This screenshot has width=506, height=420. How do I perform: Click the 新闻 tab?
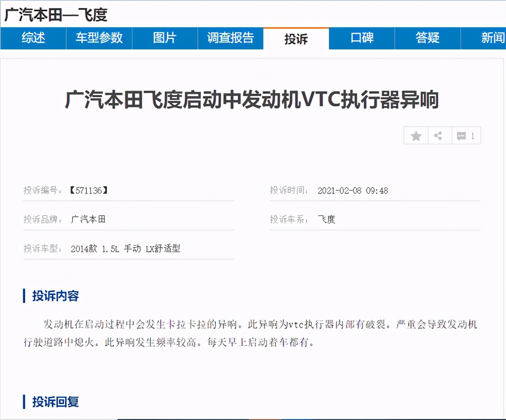point(491,38)
